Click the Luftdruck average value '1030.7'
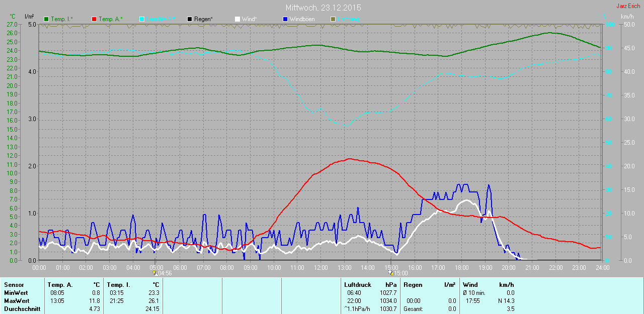Image resolution: width=644 pixels, height=314 pixels. point(388,309)
